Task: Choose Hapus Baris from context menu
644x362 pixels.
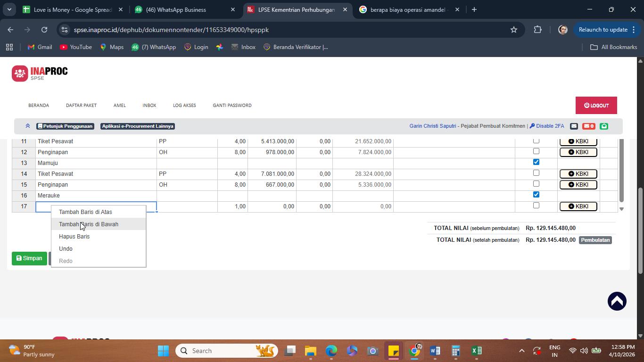Action: tap(99, 237)
